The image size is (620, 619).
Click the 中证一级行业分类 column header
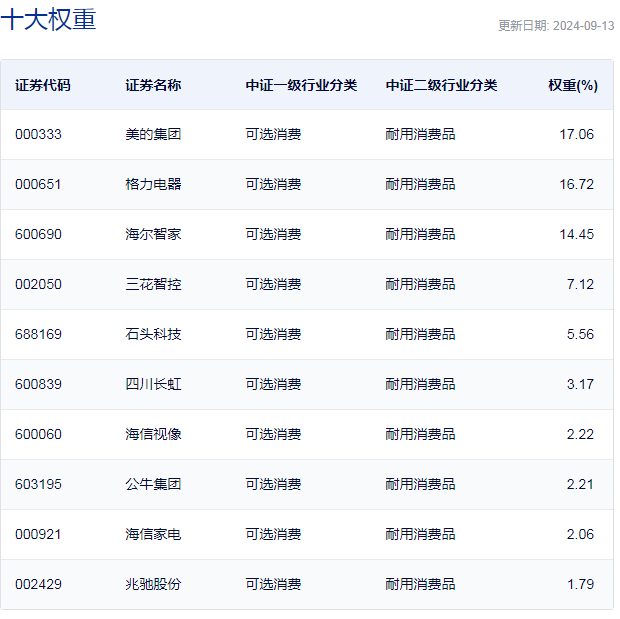pyautogui.click(x=301, y=85)
